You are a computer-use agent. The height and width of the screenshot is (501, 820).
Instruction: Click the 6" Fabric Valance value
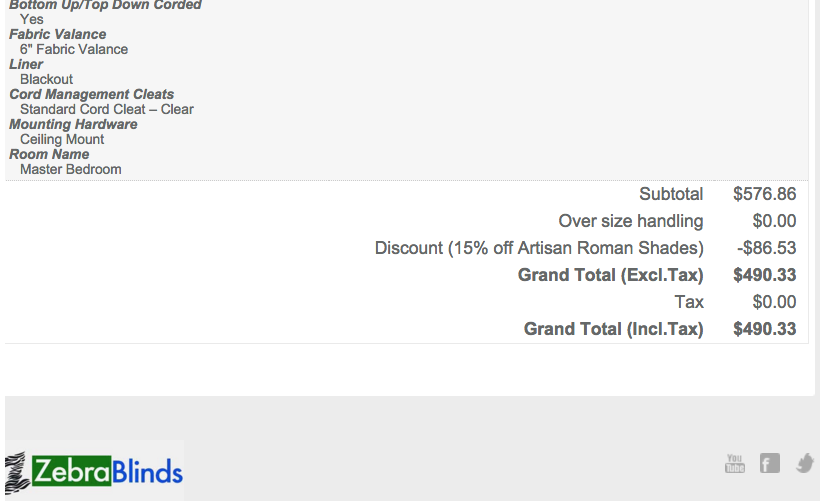[x=74, y=49]
